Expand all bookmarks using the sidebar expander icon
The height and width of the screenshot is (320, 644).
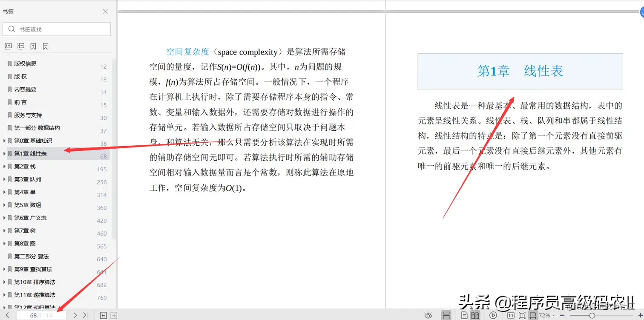[x=8, y=46]
